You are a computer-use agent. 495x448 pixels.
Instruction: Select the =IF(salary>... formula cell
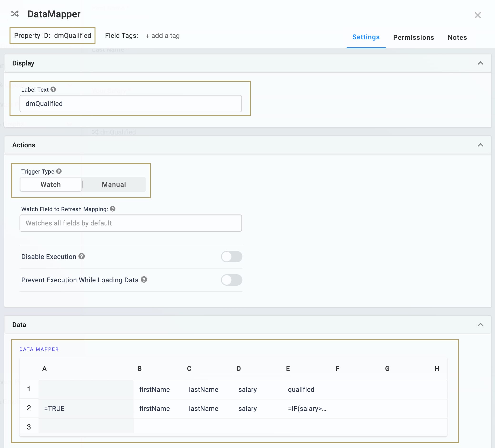pos(307,408)
